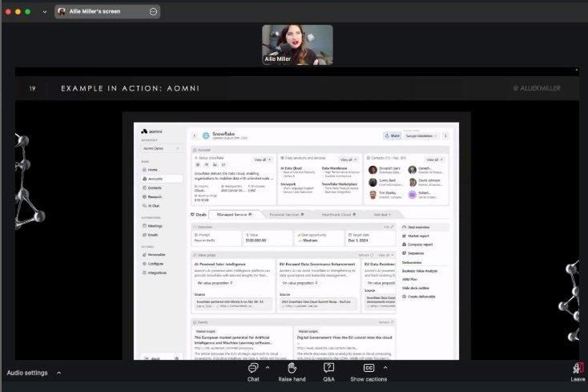Image resolution: width=588 pixels, height=392 pixels.
Task: Open the Q&A panel
Action: [x=328, y=373]
